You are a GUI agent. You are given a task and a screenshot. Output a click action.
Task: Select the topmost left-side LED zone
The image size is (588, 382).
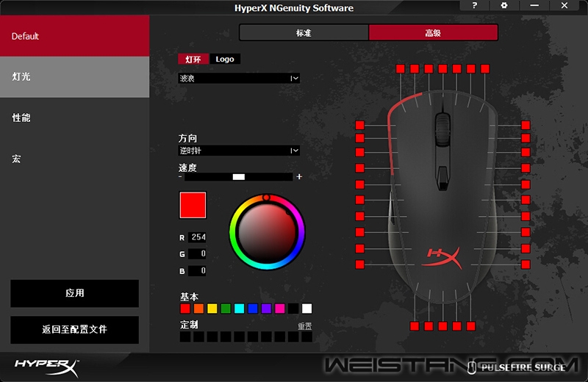(x=359, y=125)
